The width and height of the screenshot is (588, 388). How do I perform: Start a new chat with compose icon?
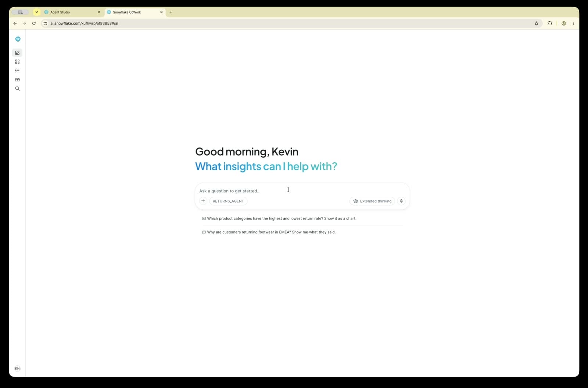click(17, 53)
